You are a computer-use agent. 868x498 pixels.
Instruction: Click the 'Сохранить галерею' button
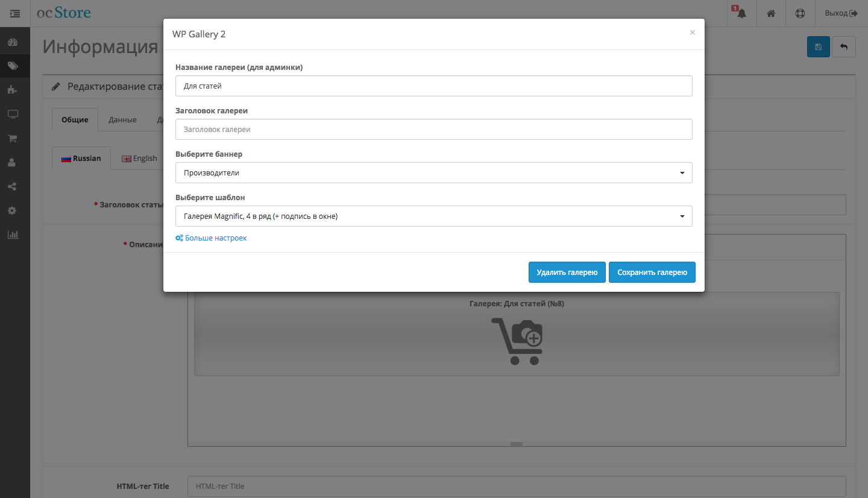click(x=652, y=273)
